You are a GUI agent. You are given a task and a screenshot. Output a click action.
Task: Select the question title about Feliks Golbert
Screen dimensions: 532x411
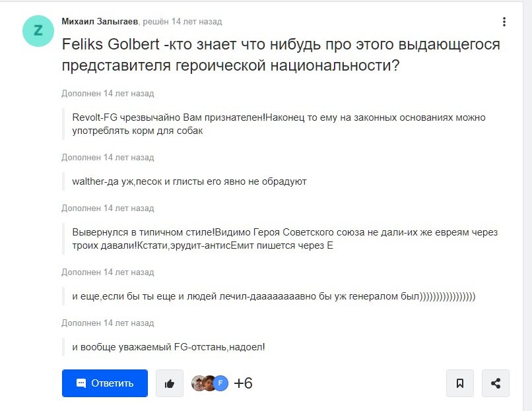pyautogui.click(x=279, y=55)
